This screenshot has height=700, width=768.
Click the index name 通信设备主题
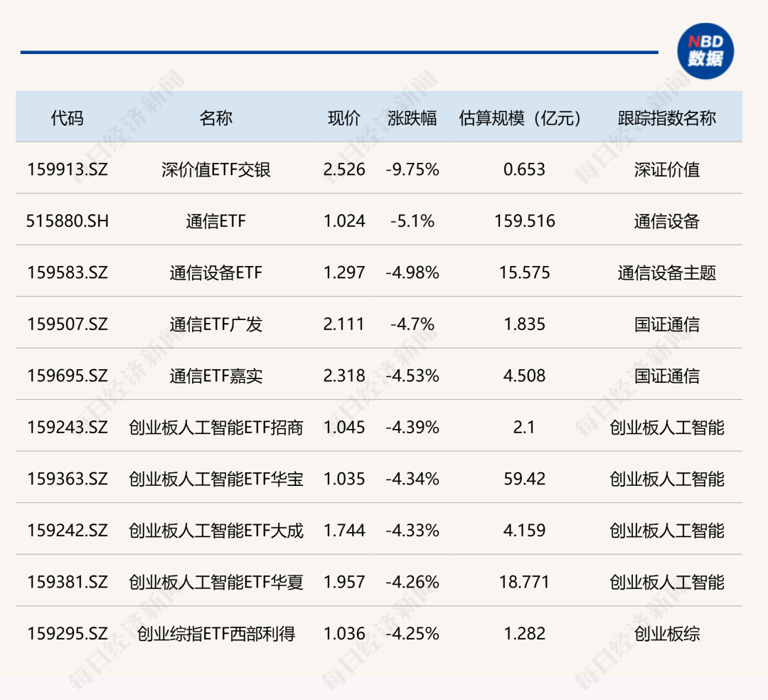(x=666, y=272)
